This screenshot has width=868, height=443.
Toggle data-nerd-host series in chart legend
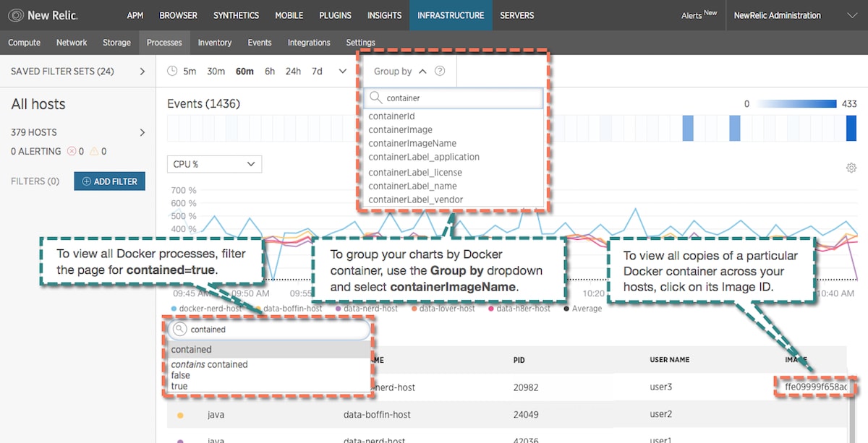pos(367,309)
